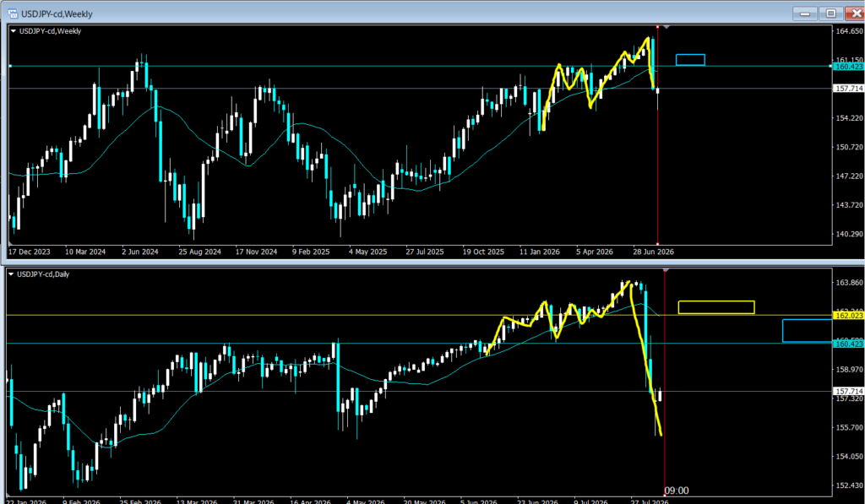865x504 pixels.
Task: Click 164.650 on the Weekly price scale
Action: click(x=849, y=31)
